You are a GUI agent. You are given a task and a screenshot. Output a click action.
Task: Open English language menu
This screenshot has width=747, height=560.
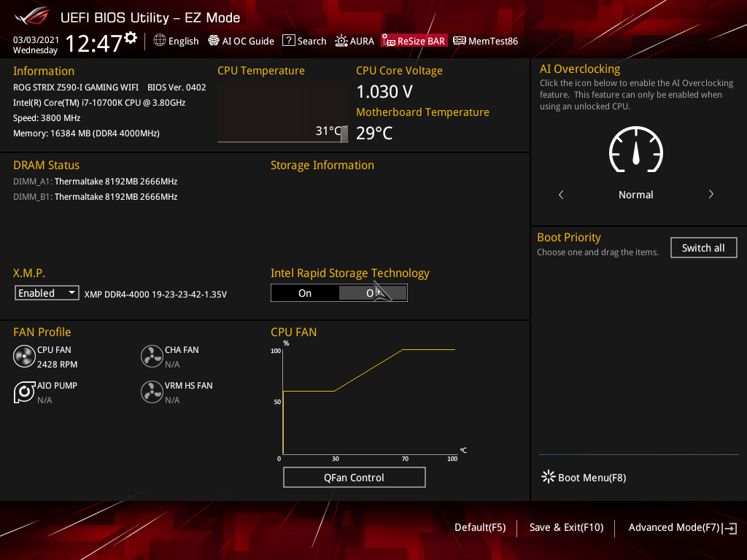pos(177,41)
